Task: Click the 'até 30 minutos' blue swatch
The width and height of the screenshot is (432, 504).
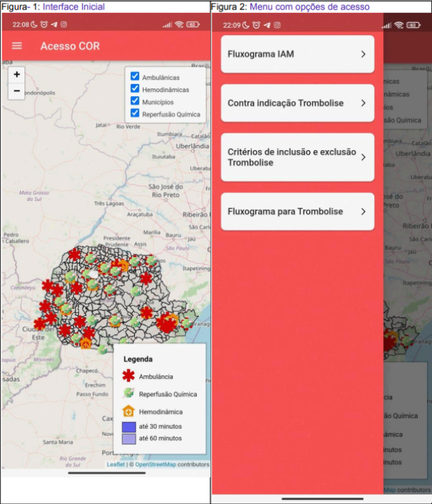Action: [x=128, y=426]
